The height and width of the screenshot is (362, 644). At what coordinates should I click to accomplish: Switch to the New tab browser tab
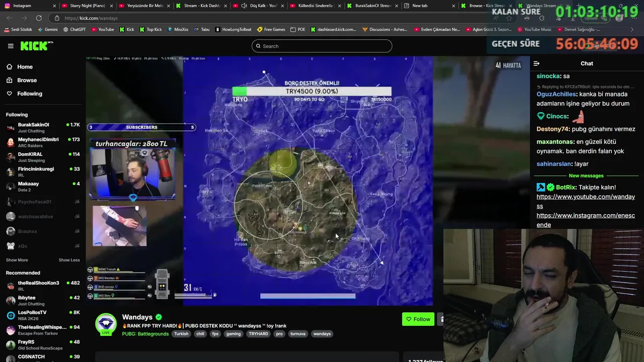pyautogui.click(x=428, y=6)
